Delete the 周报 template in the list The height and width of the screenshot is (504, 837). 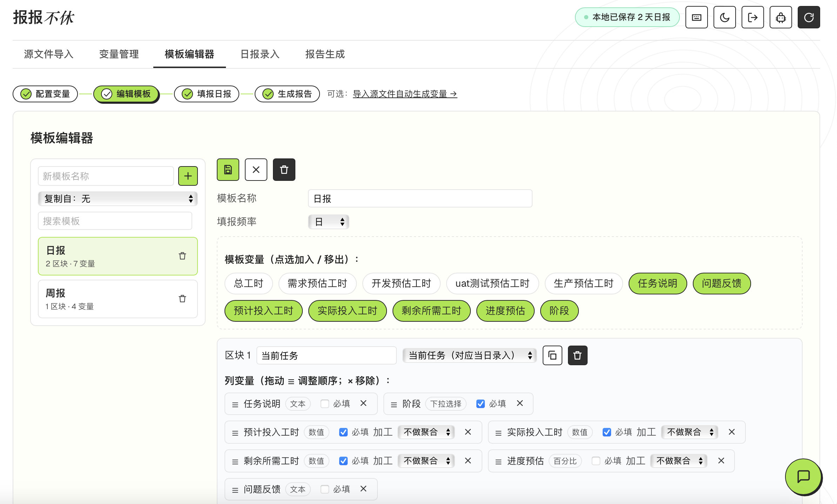tap(182, 299)
